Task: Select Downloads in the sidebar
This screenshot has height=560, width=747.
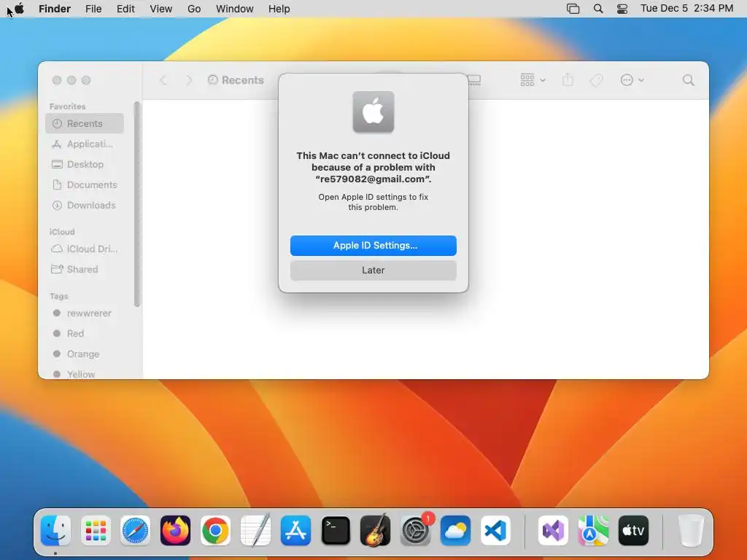Action: point(85,205)
